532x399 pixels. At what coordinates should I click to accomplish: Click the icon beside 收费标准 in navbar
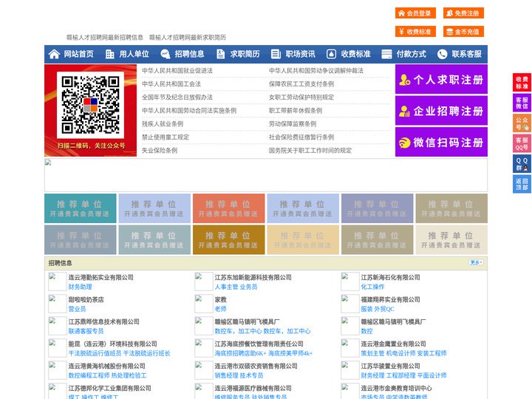tap(331, 54)
